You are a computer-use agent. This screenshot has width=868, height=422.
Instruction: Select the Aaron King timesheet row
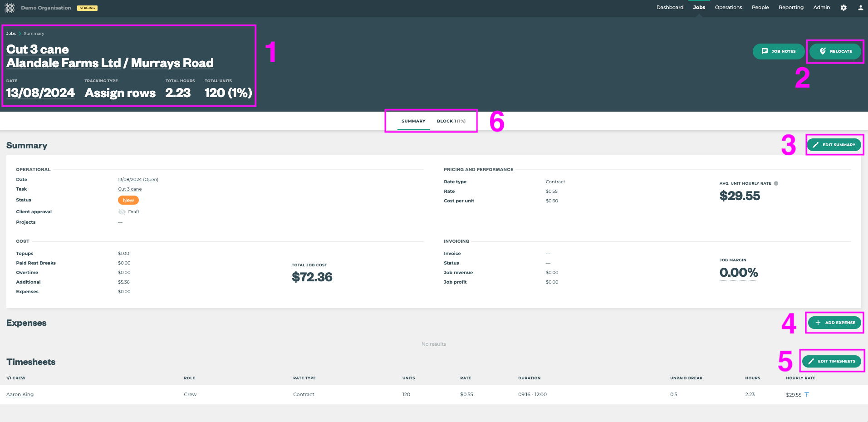pos(20,394)
